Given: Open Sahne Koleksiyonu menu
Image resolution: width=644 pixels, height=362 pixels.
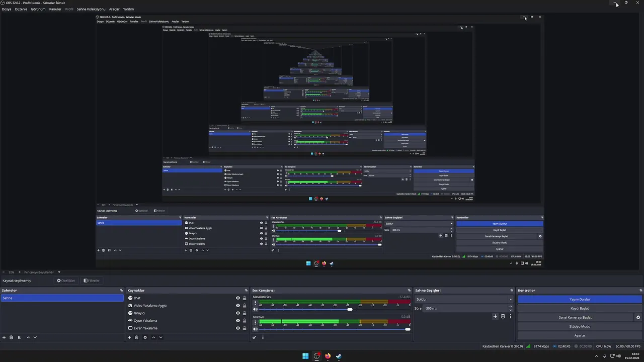Looking at the screenshot, I should click(91, 9).
